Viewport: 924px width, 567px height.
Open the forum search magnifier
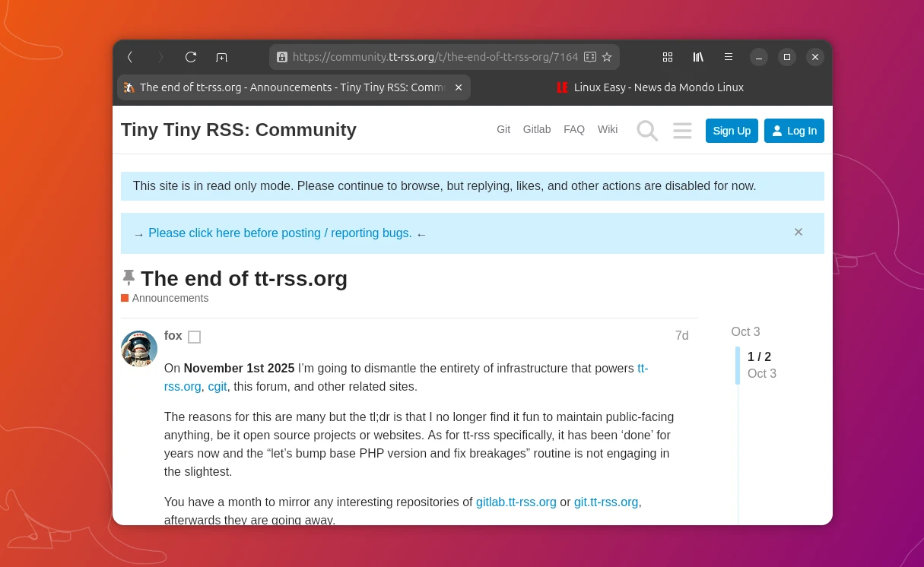click(x=647, y=130)
